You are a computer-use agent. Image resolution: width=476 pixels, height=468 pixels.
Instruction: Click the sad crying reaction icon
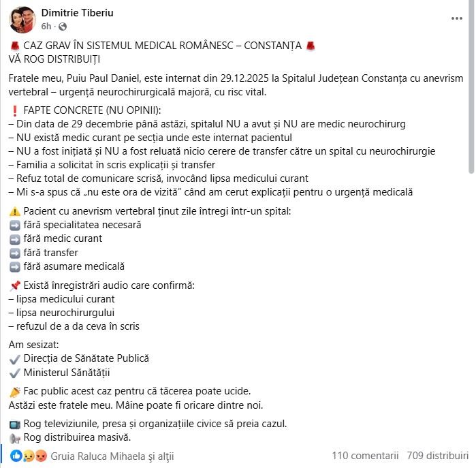pyautogui.click(x=27, y=455)
